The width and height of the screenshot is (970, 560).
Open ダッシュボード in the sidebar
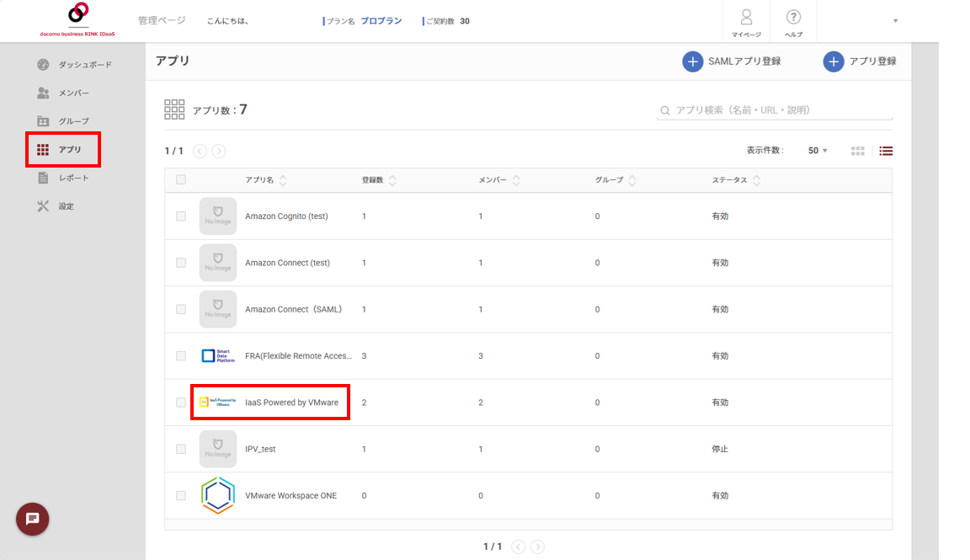coord(74,64)
